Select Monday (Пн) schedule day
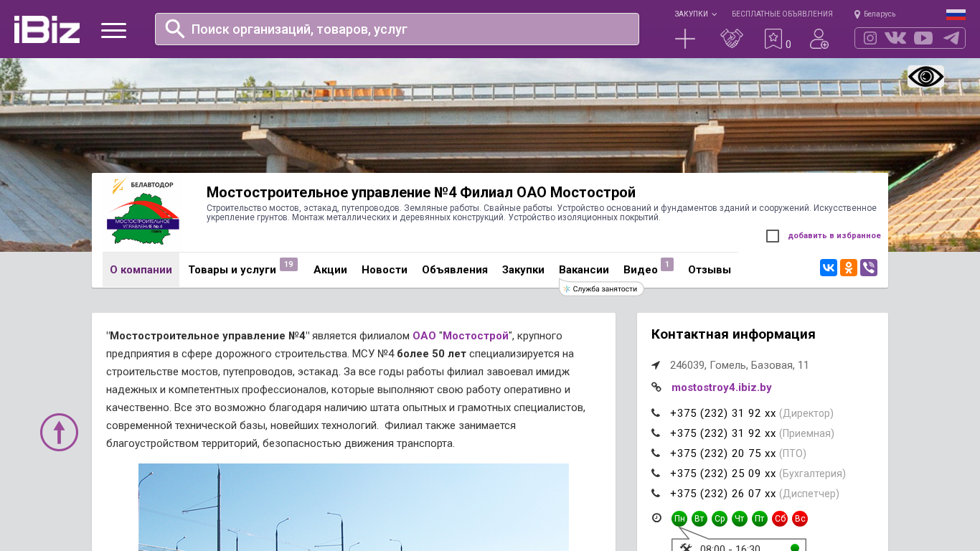This screenshot has width=980, height=551. pos(679,519)
